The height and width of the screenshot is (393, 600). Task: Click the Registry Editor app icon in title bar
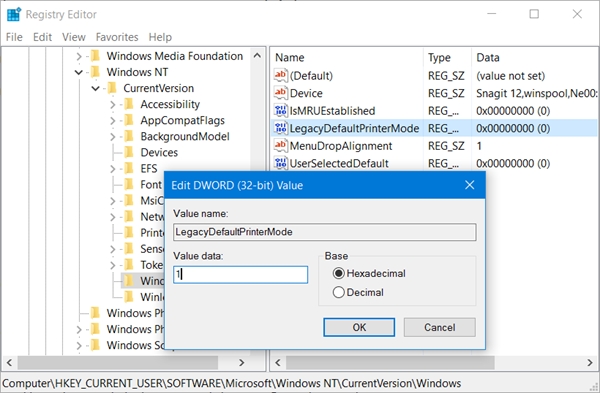14,15
